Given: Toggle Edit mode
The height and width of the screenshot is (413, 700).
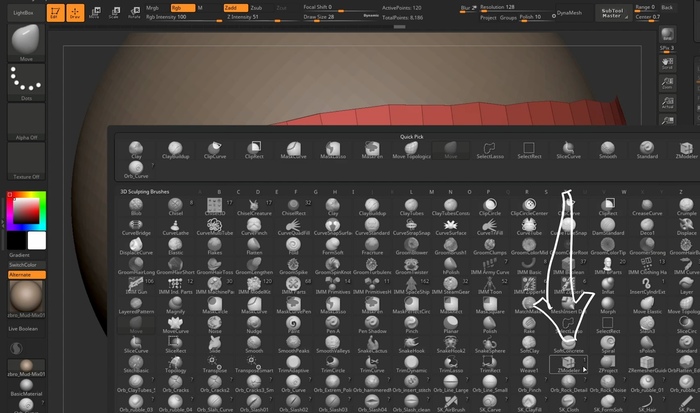Looking at the screenshot, I should point(55,13).
